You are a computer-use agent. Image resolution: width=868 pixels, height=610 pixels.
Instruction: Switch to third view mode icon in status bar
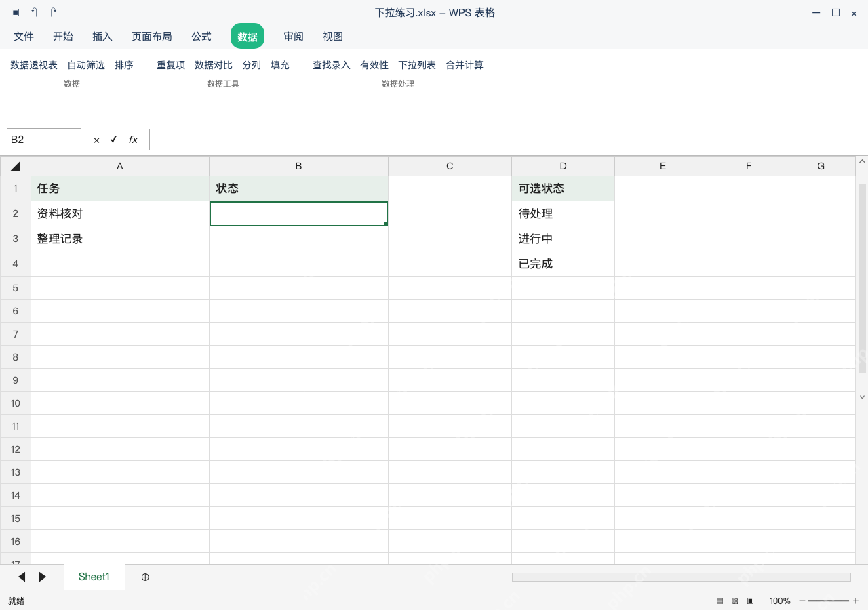[751, 601]
